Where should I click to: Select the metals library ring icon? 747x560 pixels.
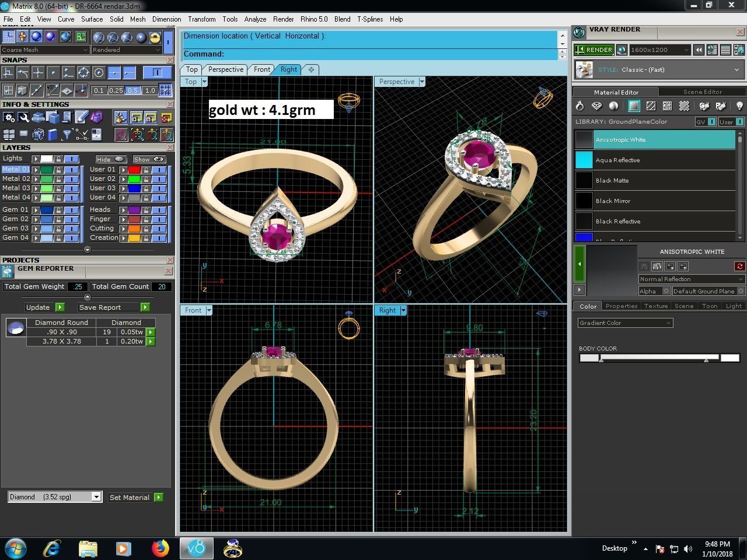[x=580, y=106]
